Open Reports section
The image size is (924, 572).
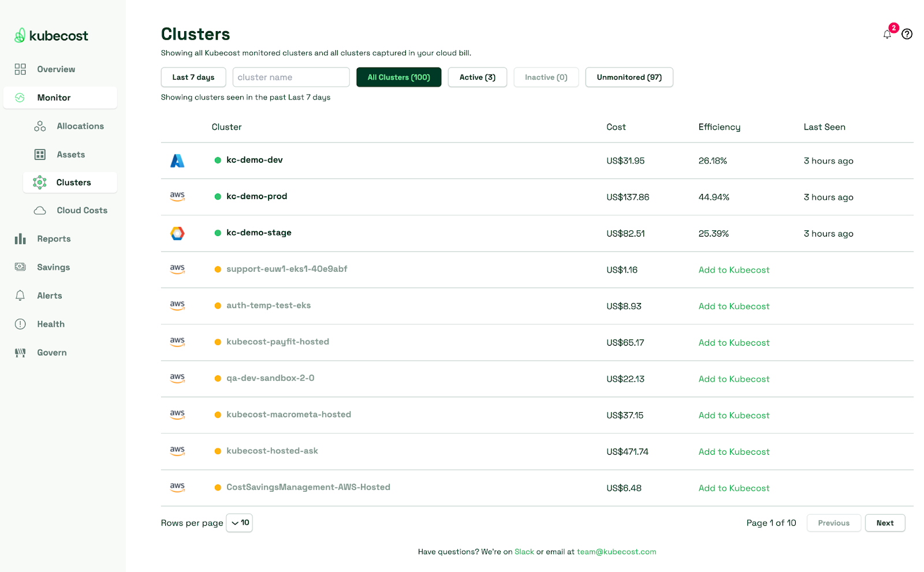tap(54, 239)
